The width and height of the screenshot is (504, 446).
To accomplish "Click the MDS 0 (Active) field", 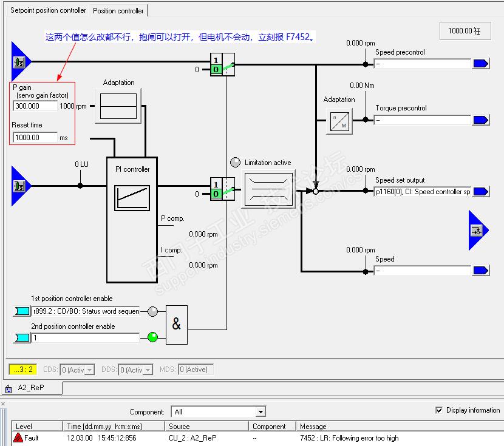I will (x=196, y=370).
